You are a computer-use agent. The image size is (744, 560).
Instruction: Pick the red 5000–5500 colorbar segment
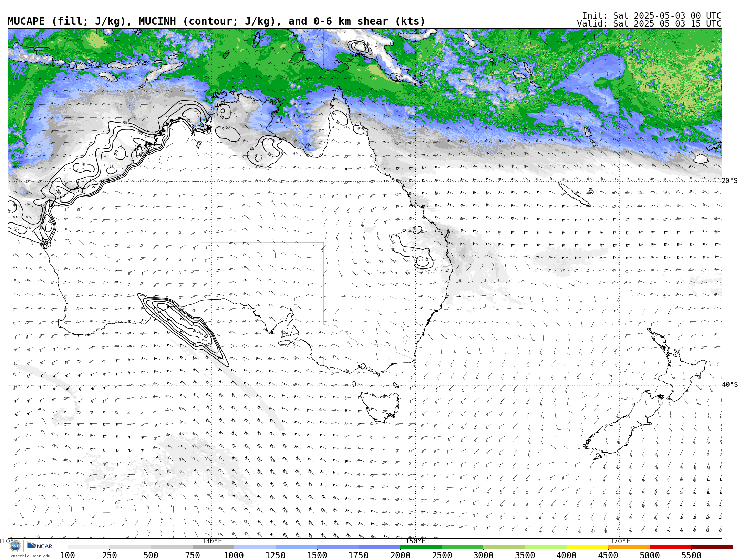(670, 547)
